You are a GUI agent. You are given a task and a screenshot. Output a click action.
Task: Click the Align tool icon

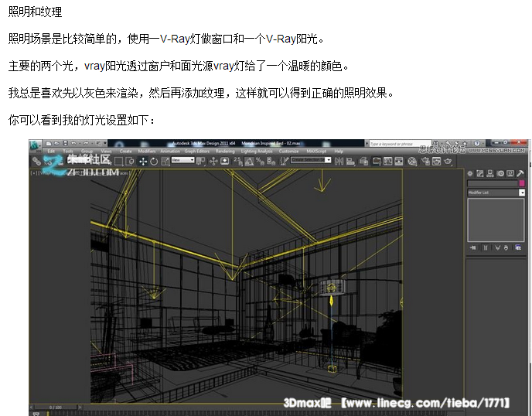click(350, 162)
